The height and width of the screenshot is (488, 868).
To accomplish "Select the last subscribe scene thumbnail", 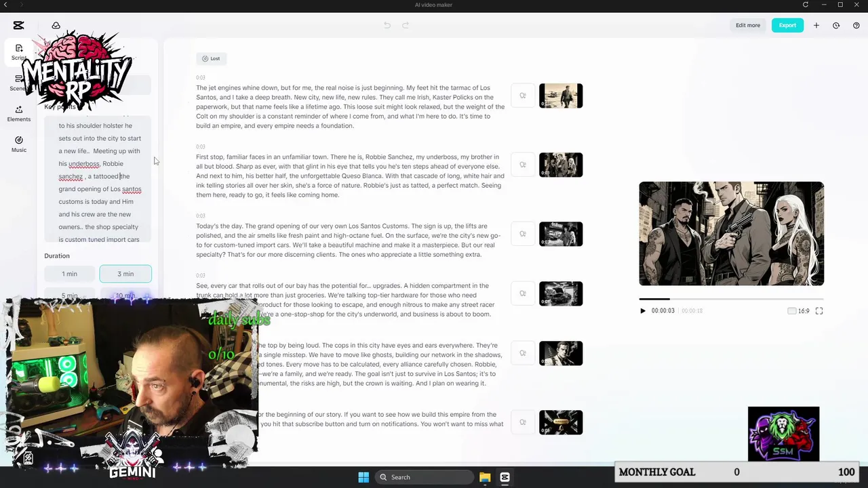I will tap(561, 422).
